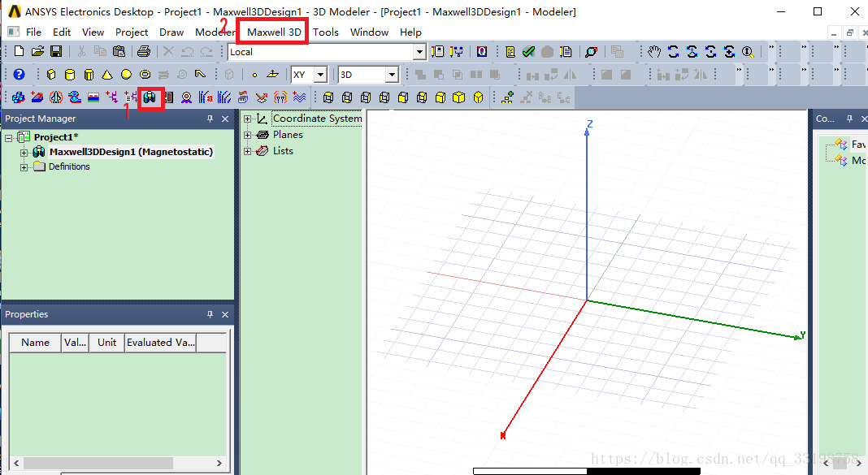
Task: Insert Maxwell 3D design toolbar icon
Action: point(150,97)
